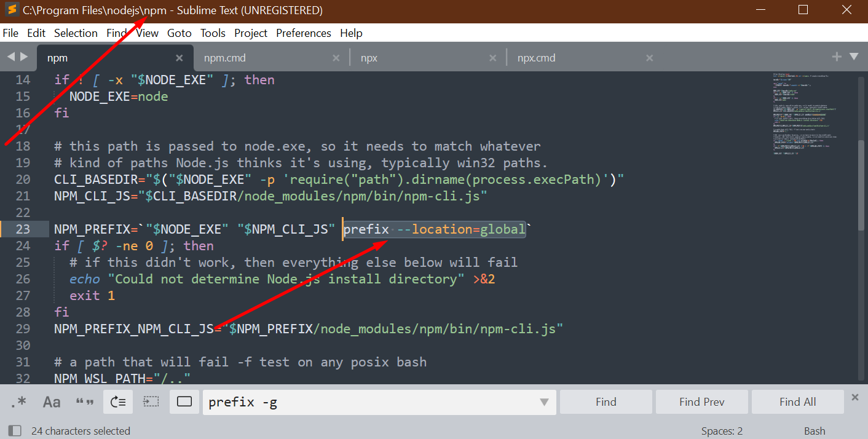Open the Goto menu

tap(180, 33)
